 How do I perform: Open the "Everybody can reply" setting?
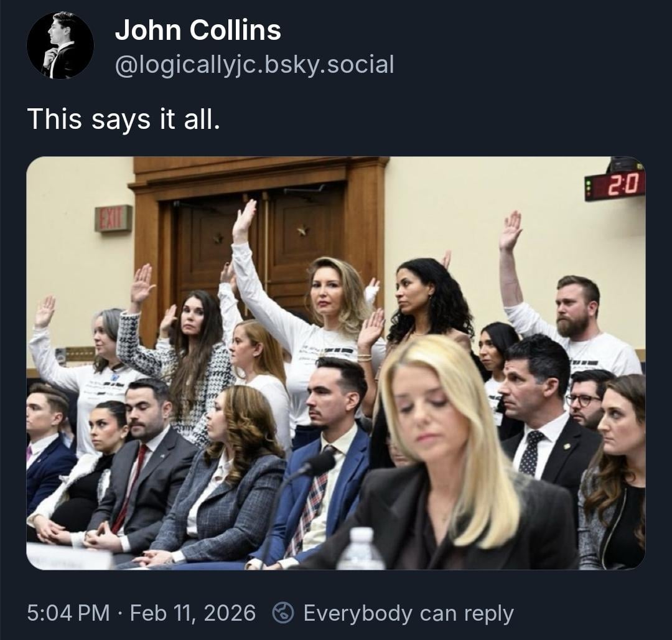[408, 613]
